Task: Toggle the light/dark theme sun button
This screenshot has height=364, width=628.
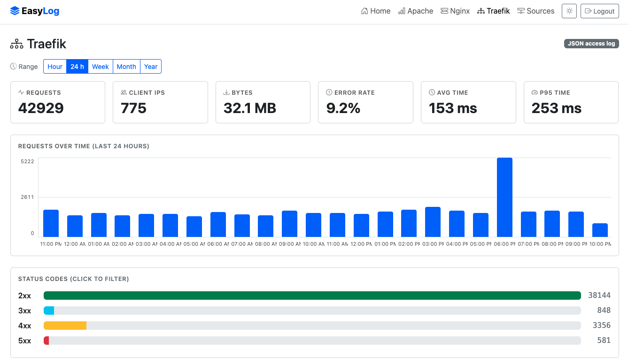Action: click(x=569, y=11)
